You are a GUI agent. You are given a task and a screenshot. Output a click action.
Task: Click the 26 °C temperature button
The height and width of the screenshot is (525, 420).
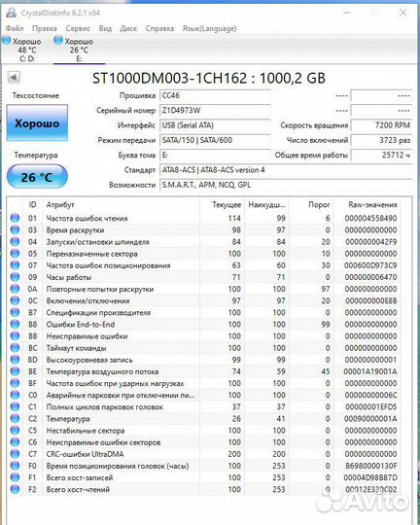pyautogui.click(x=37, y=176)
